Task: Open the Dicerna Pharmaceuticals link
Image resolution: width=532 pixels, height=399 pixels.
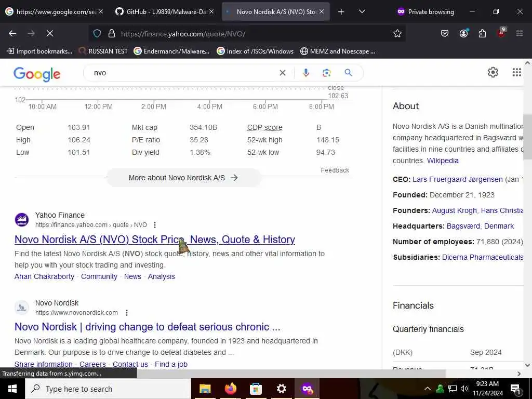Action: (x=483, y=257)
